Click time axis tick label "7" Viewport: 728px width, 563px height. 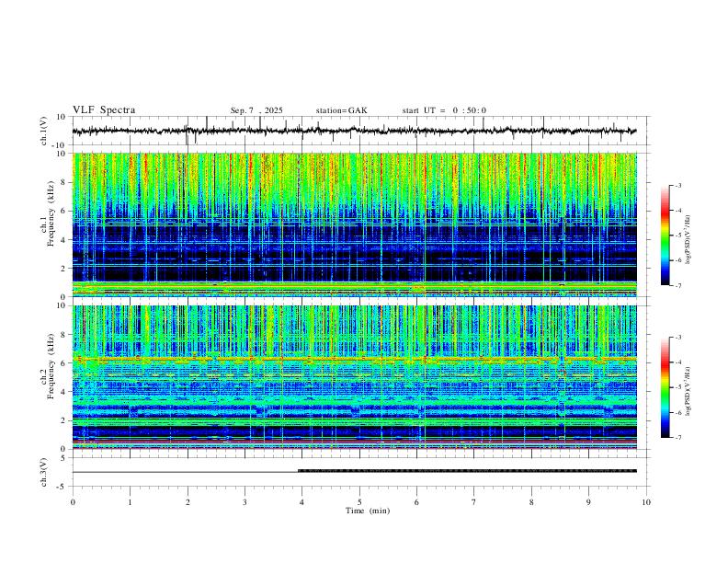click(x=474, y=502)
